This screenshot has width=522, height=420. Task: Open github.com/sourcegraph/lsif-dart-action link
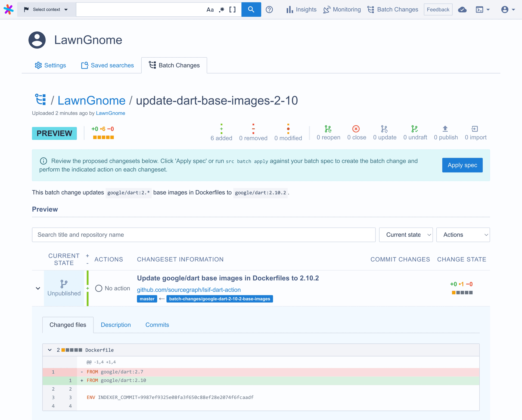point(189,290)
